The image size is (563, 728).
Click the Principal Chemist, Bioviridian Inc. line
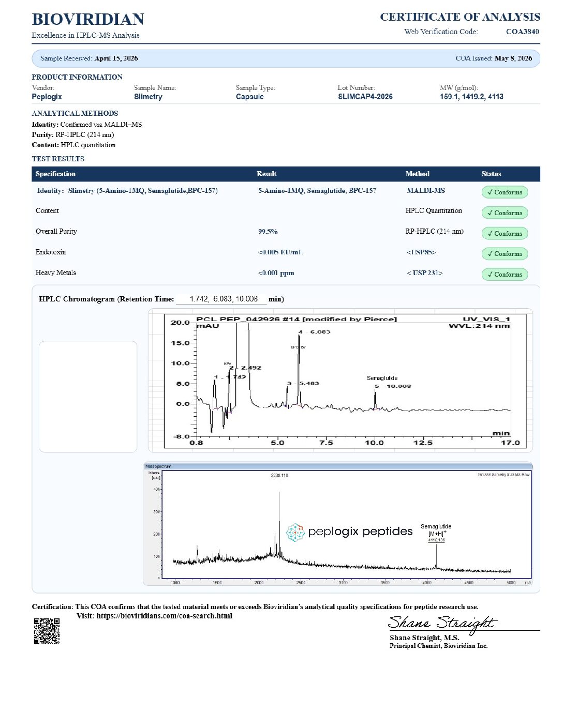439,646
